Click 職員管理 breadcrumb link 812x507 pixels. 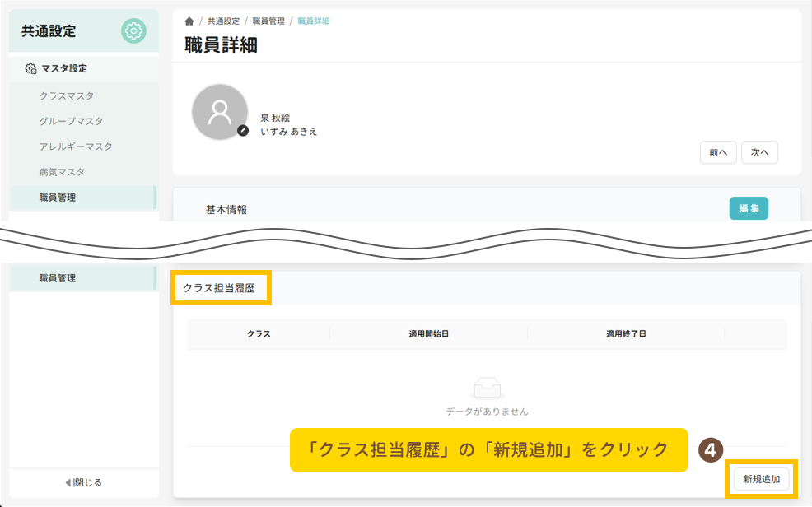point(268,21)
